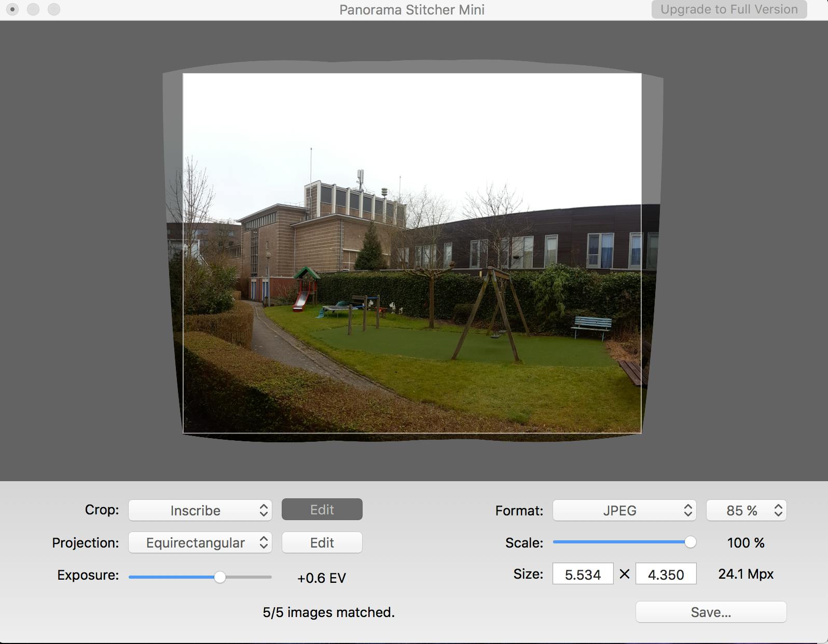Screen dimensions: 828x644
Task: Click the Edit button next to Crop
Action: coord(322,510)
